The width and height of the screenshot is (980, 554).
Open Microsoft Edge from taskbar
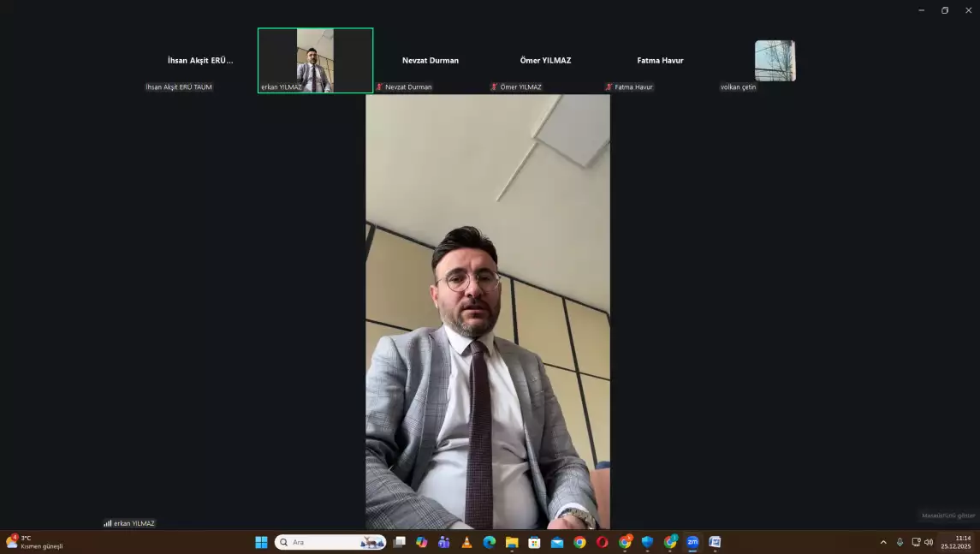[490, 542]
